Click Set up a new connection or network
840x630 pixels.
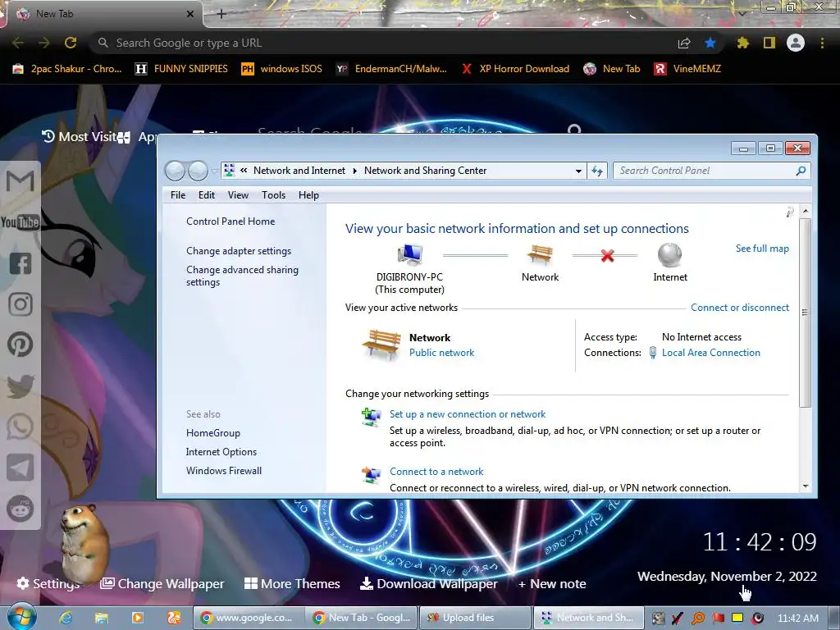pyautogui.click(x=467, y=414)
